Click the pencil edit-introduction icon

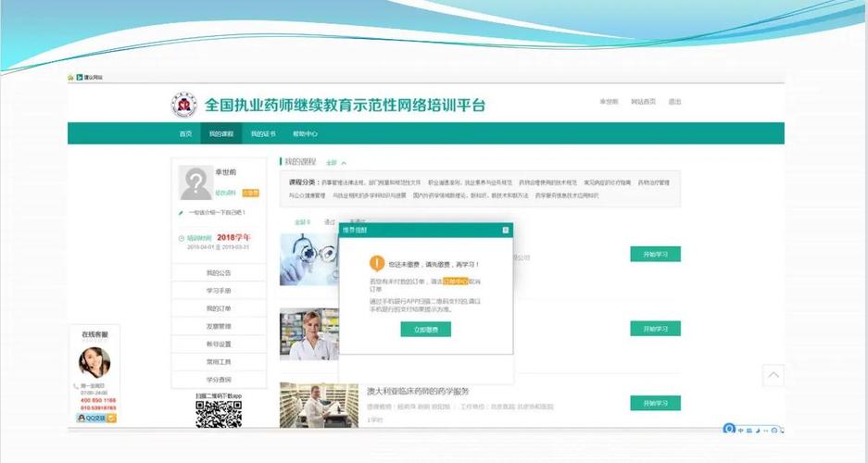click(x=181, y=212)
